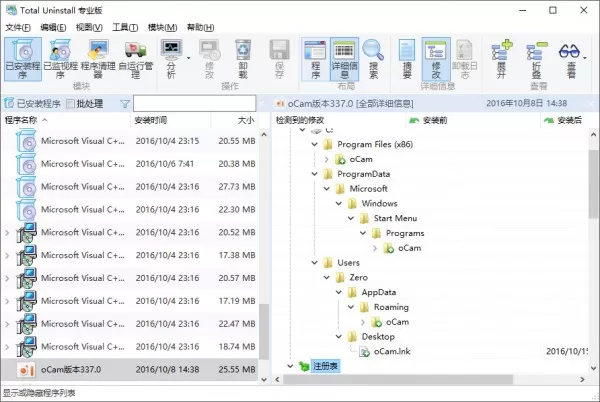
Task: Open the 帮助(H) menu
Action: 200,27
